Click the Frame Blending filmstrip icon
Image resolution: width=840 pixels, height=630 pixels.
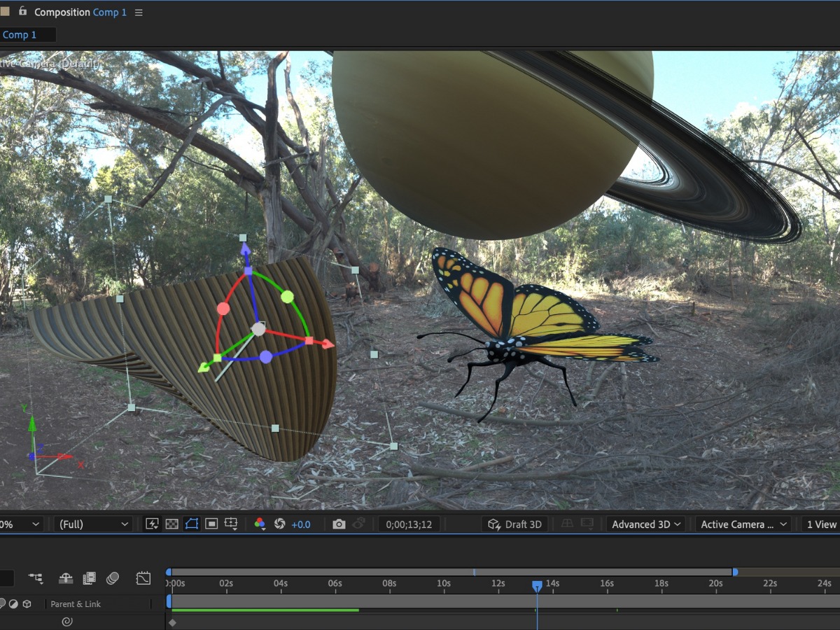[x=89, y=578]
